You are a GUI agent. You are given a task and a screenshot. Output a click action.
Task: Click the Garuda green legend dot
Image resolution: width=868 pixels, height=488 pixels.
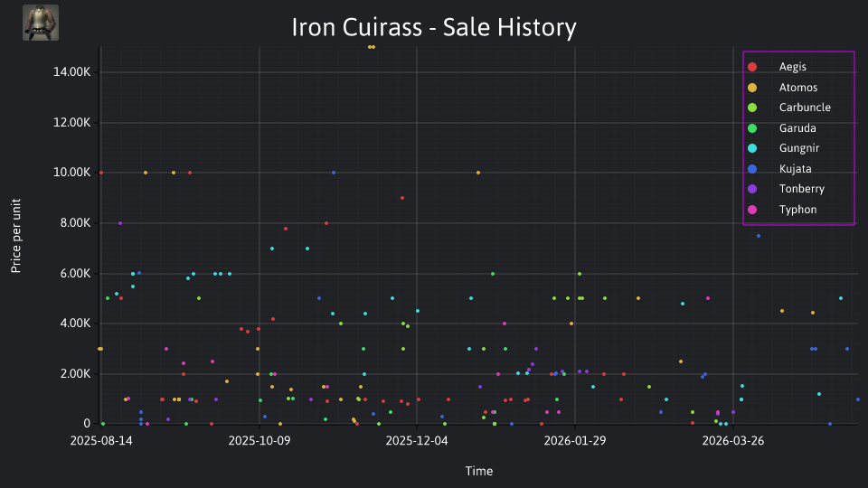[x=752, y=128]
